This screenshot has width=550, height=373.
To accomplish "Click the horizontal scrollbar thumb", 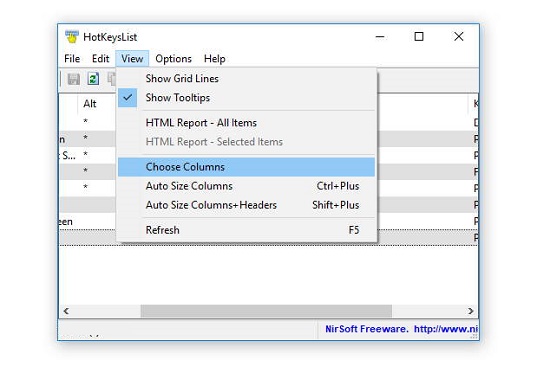I will pyautogui.click(x=266, y=311).
